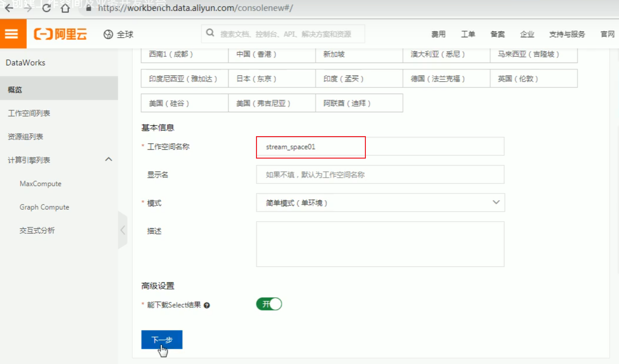The width and height of the screenshot is (619, 364).
Task: Click the 工作空间名称 input field
Action: pyautogui.click(x=380, y=147)
